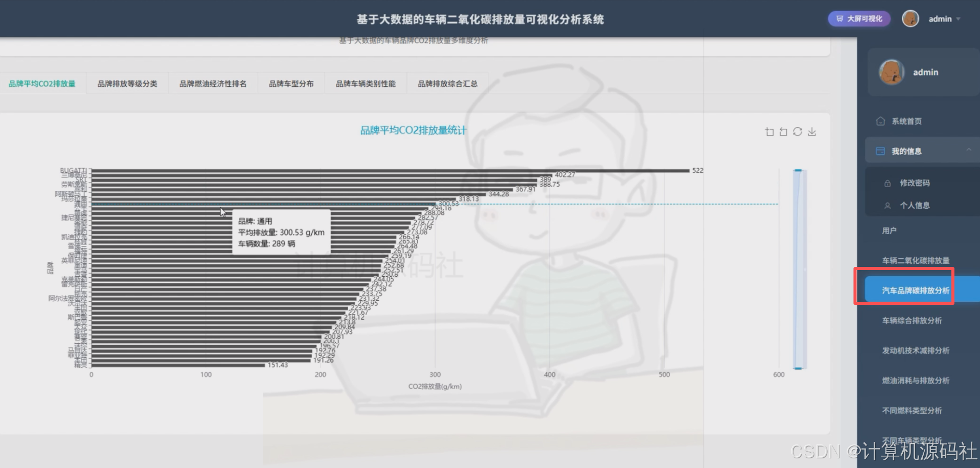
Task: Open 大屏可视化 big screen button
Action: point(859,19)
